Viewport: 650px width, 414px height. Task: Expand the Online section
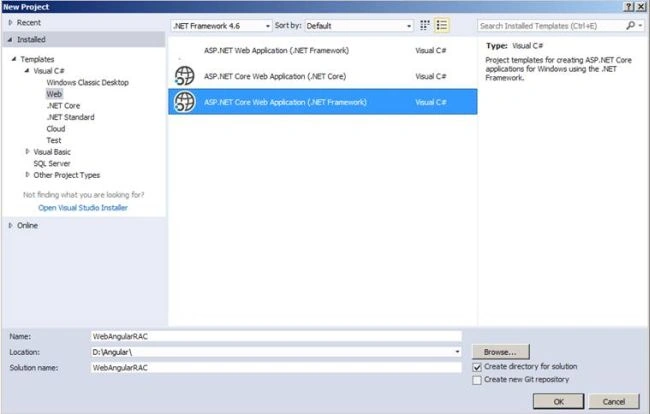click(10, 225)
